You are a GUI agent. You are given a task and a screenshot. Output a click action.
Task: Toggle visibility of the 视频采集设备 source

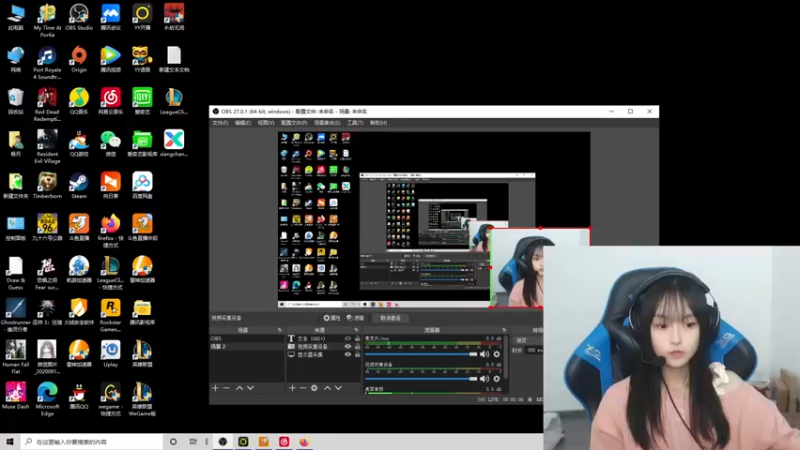(x=348, y=346)
